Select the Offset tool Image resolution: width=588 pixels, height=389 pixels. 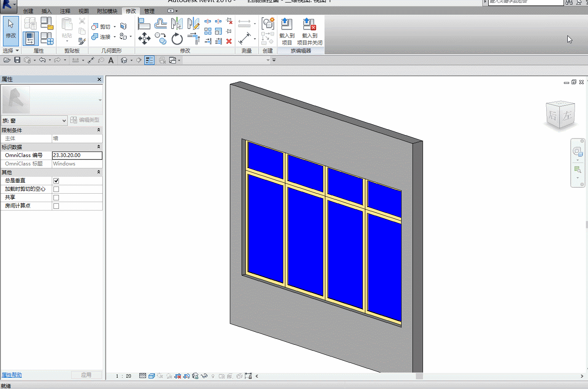tap(160, 24)
